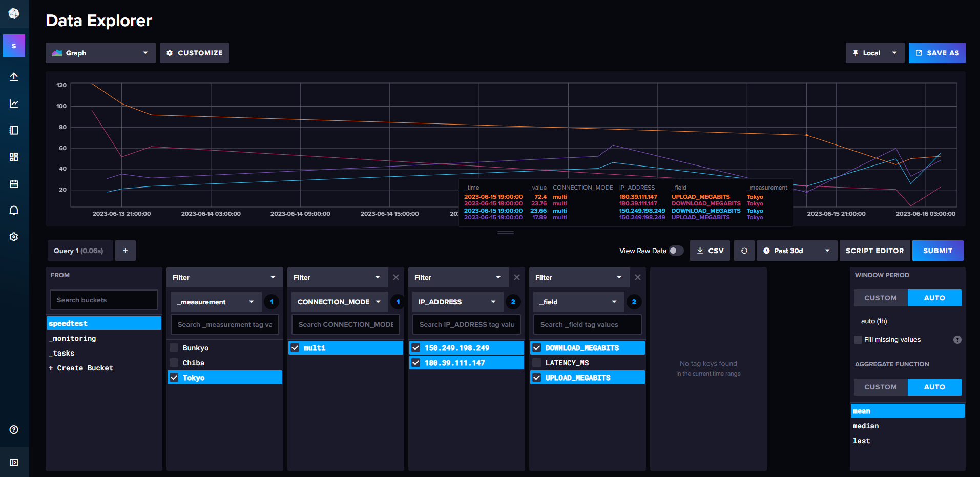Open the Local timezone dropdown
Image resolution: width=980 pixels, height=477 pixels.
[874, 53]
